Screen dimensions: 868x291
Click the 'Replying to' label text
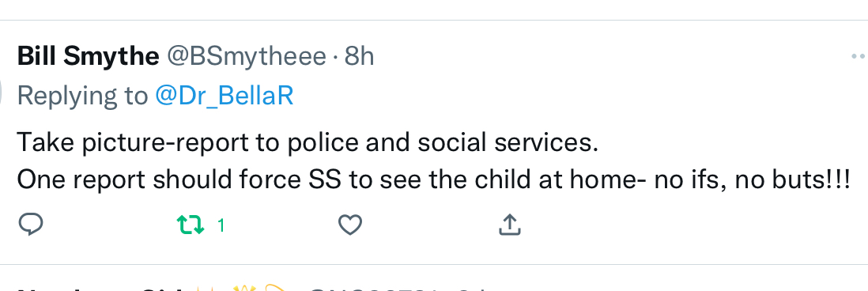click(83, 96)
